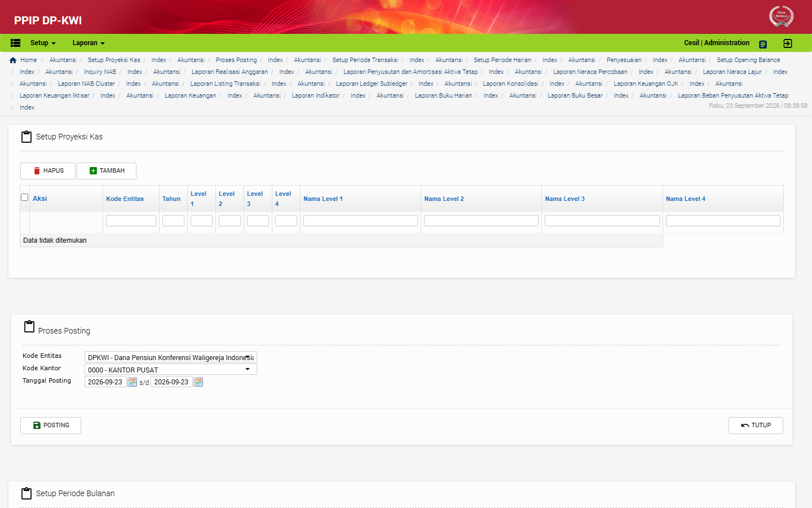
Task: Tick the select-all checkbox in Aksi column
Action: click(24, 198)
